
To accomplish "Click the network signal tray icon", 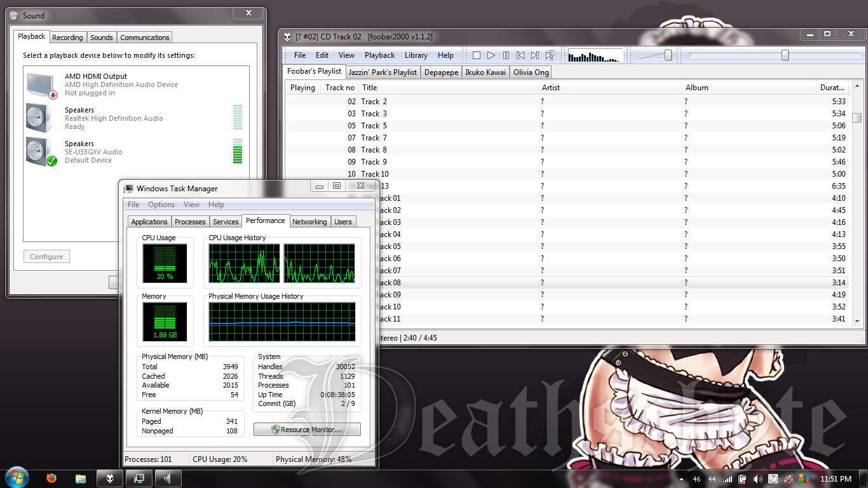I will 728,479.
